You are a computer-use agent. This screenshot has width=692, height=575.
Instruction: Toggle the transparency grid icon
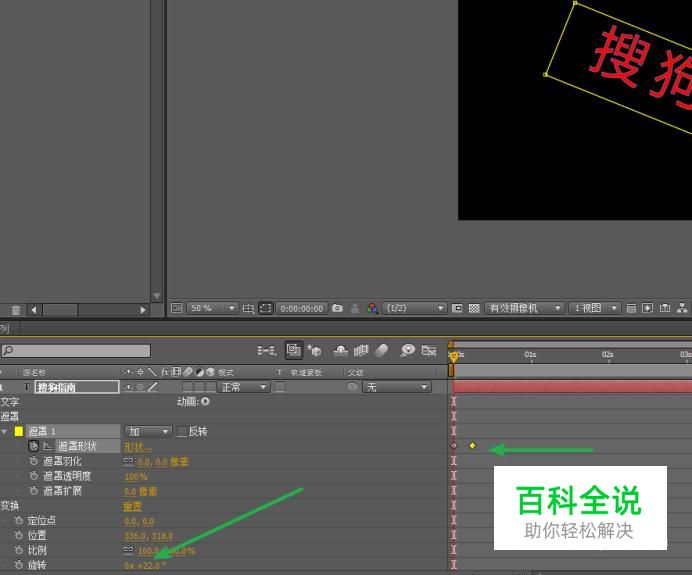click(x=474, y=308)
